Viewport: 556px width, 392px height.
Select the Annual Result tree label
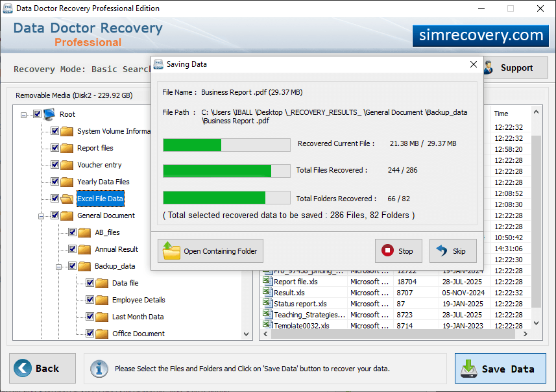pos(116,249)
